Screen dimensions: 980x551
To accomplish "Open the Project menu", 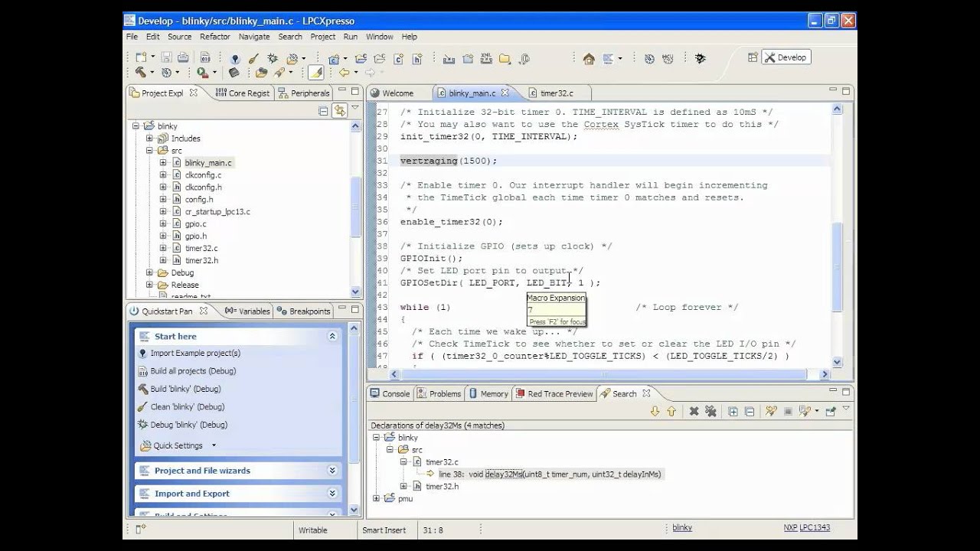I will (x=323, y=37).
